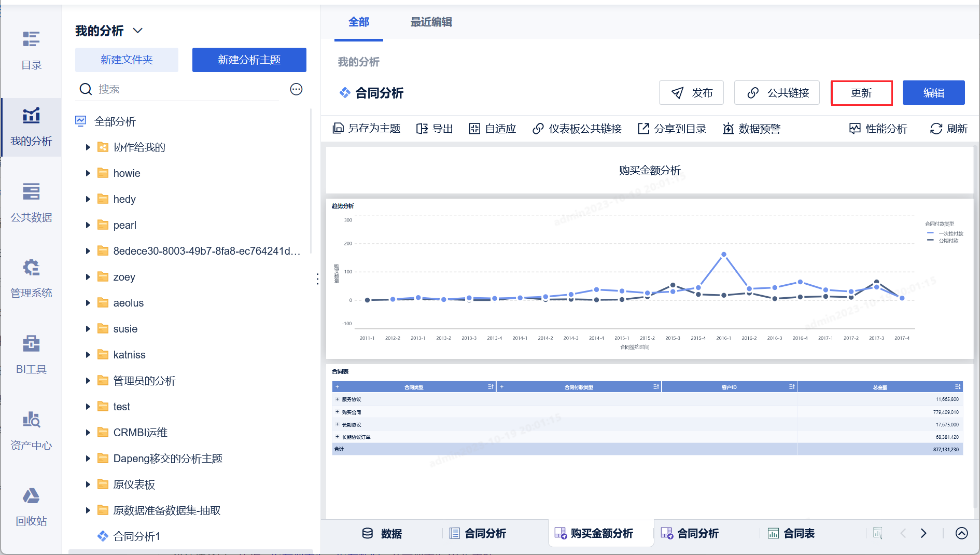Sort the 总金额 column header icon

958,387
